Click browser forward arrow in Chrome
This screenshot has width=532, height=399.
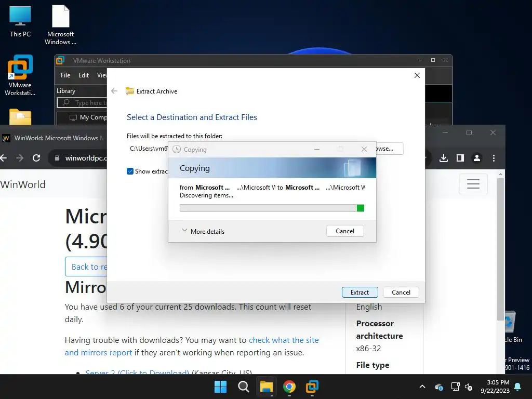click(20, 158)
